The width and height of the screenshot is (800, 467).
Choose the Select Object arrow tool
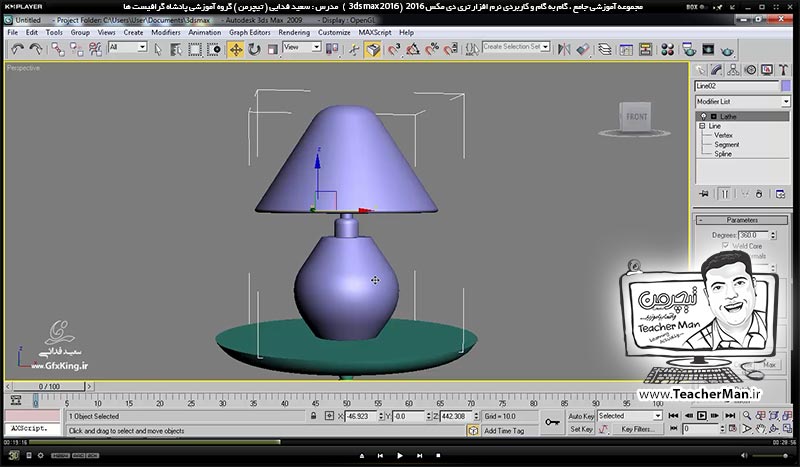click(x=158, y=50)
